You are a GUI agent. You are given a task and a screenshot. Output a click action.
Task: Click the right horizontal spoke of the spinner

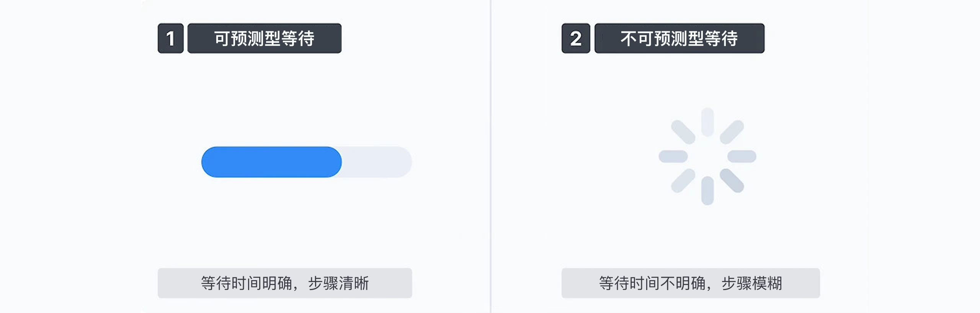(742, 156)
